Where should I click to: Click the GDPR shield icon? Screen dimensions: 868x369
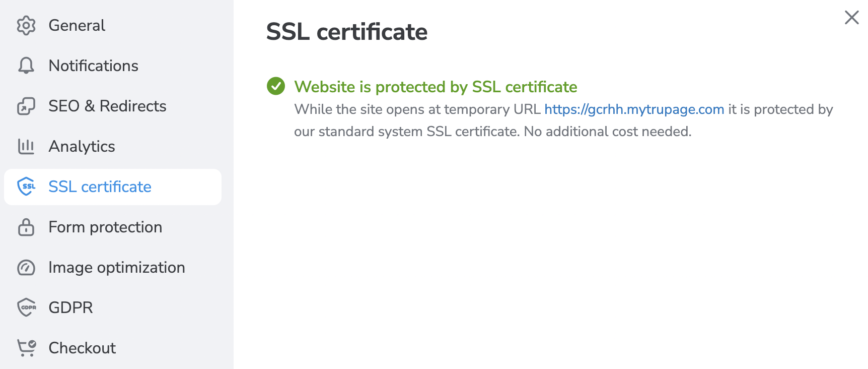26,307
